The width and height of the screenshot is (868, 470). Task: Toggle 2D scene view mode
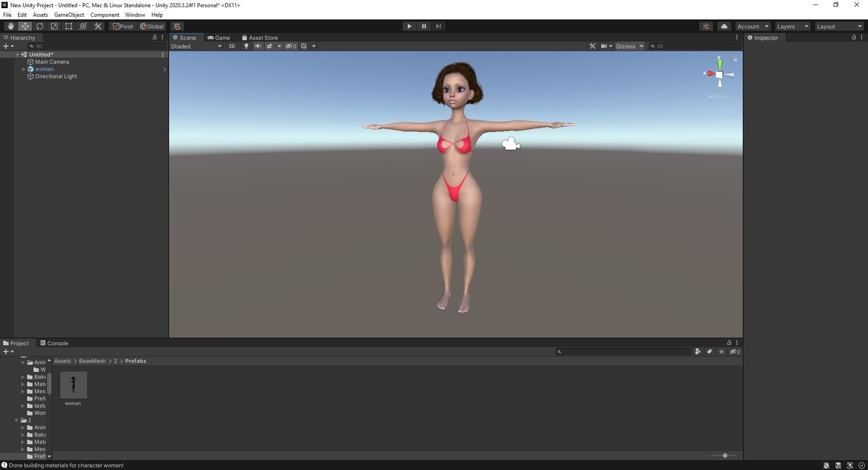tap(231, 46)
